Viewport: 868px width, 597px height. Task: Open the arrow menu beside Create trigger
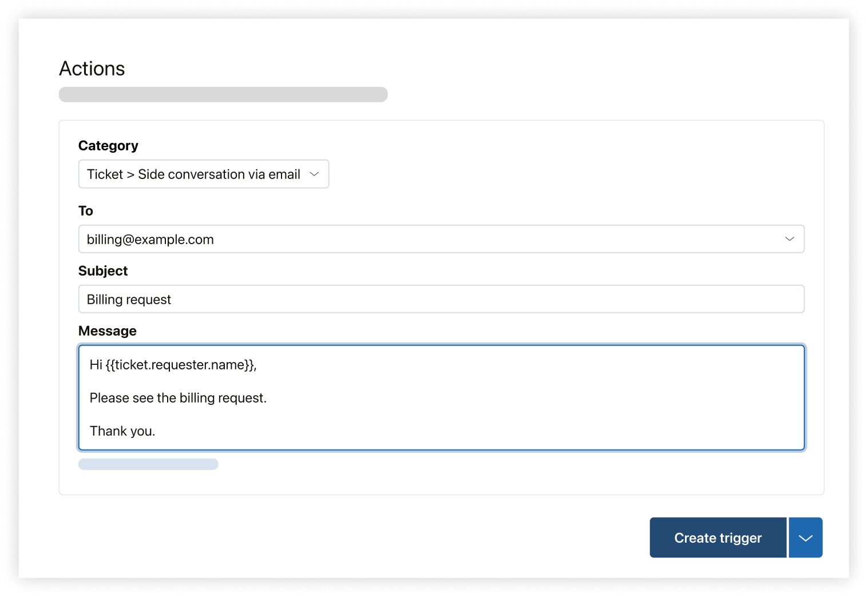tap(806, 538)
